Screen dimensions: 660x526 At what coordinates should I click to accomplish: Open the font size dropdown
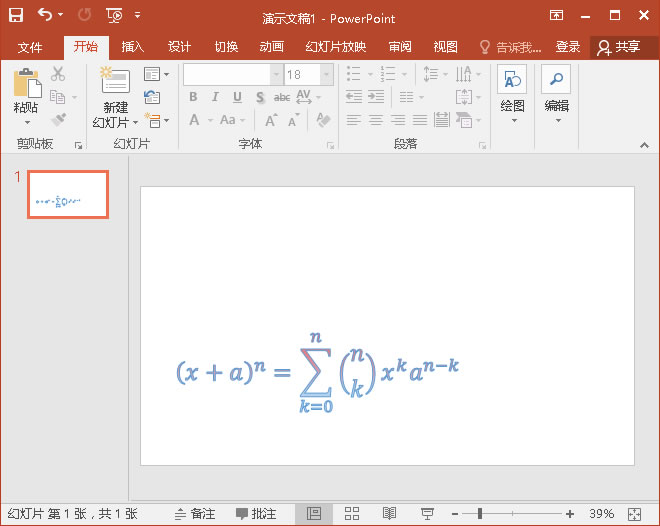click(326, 75)
